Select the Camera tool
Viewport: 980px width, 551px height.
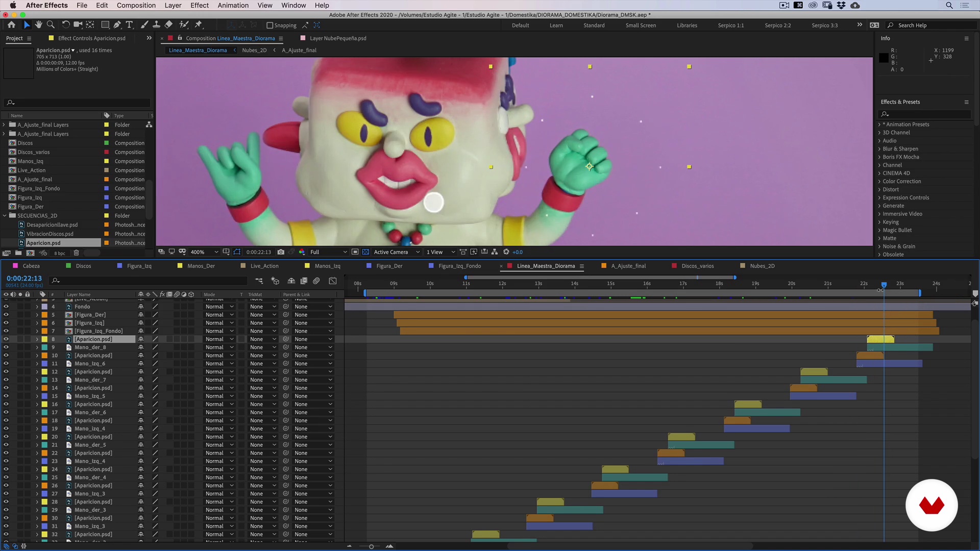pyautogui.click(x=78, y=24)
